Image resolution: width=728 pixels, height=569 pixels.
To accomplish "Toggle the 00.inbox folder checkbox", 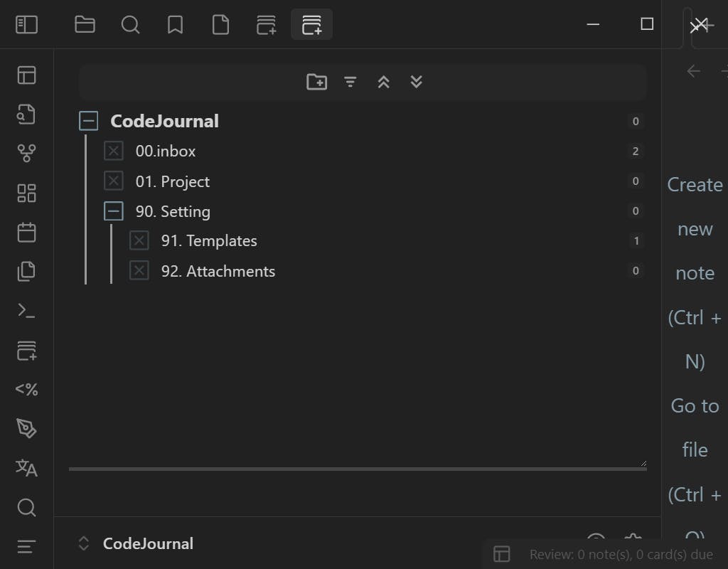I will pos(114,151).
